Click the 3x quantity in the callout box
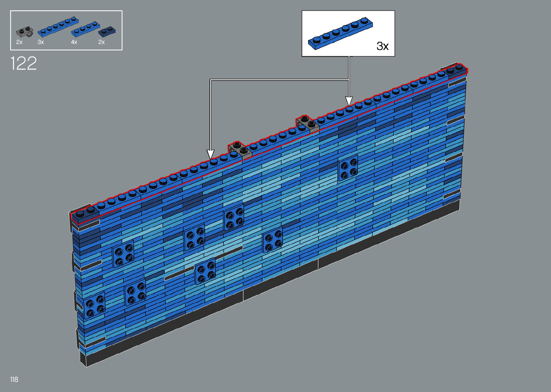 [382, 46]
